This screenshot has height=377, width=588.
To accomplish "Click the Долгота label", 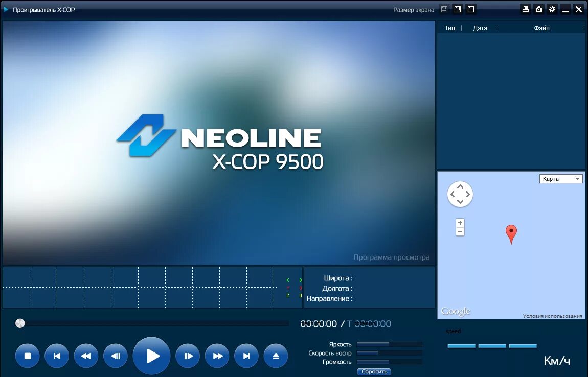I will [337, 289].
